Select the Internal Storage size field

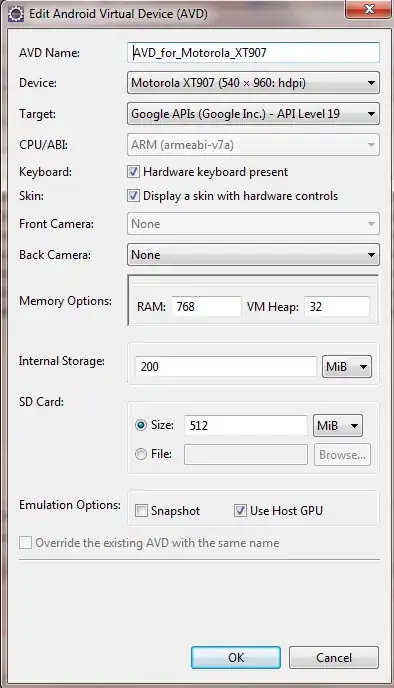(226, 366)
